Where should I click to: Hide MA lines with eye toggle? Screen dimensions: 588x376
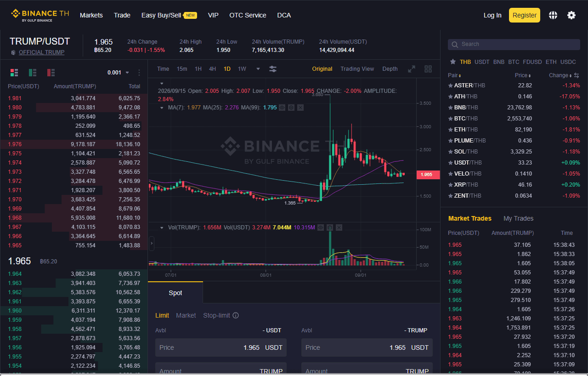tap(282, 108)
